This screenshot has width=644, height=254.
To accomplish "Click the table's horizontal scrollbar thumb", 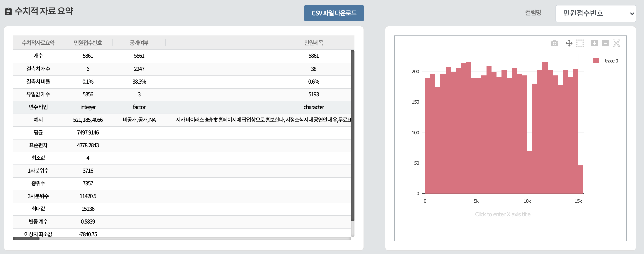I will 26,239.
